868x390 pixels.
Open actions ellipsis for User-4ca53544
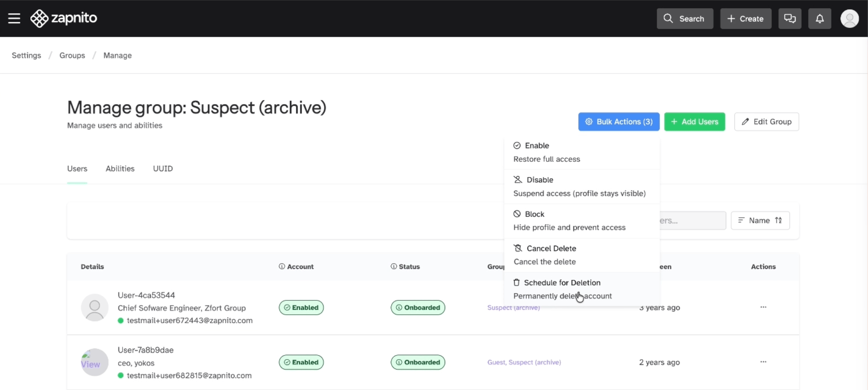763,307
